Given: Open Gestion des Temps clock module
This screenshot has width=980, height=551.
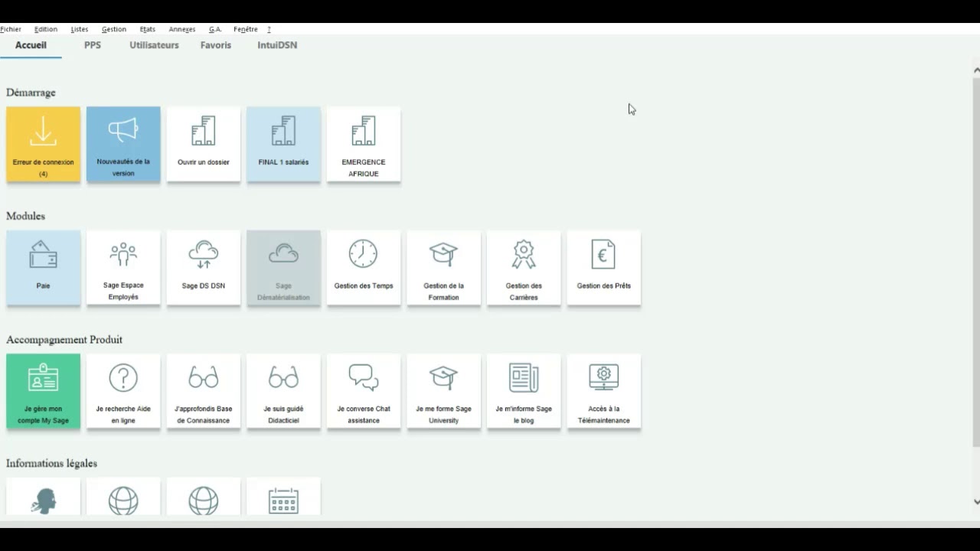Looking at the screenshot, I should (364, 268).
